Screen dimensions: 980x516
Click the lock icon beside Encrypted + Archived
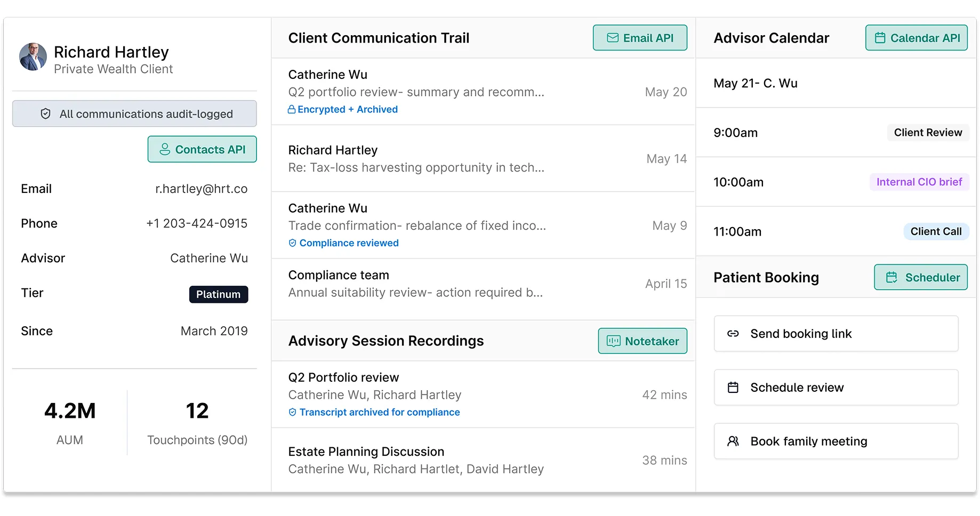(x=292, y=109)
